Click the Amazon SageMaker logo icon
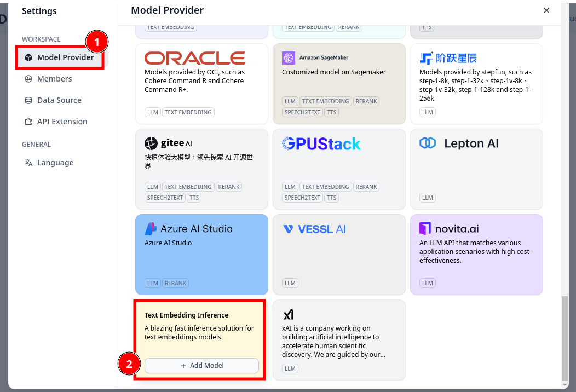This screenshot has width=576, height=392. point(289,57)
